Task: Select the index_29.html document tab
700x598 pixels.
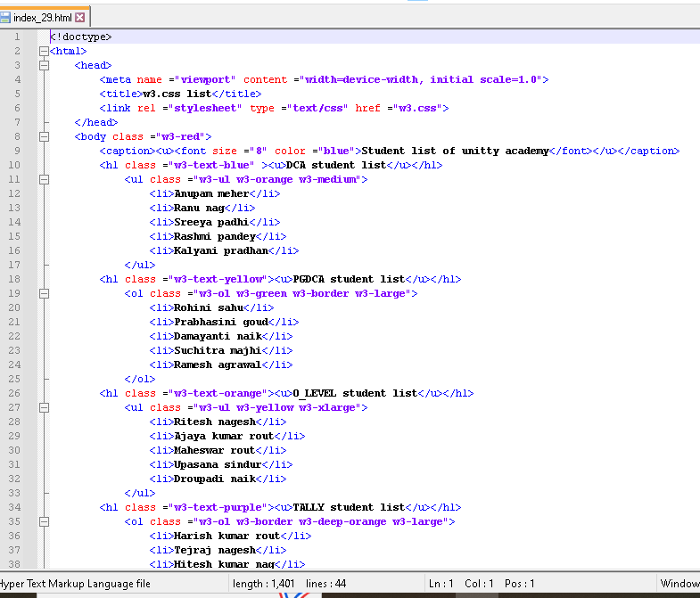Action: coord(43,18)
